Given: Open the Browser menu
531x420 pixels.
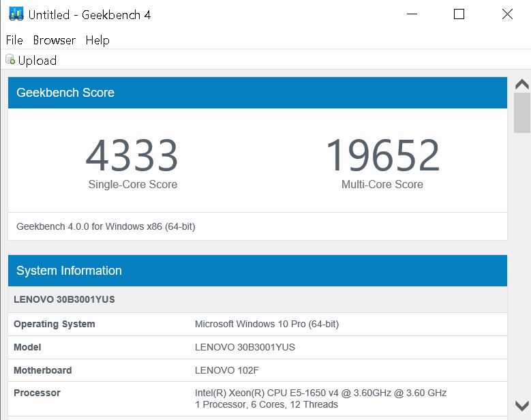Looking at the screenshot, I should (54, 40).
